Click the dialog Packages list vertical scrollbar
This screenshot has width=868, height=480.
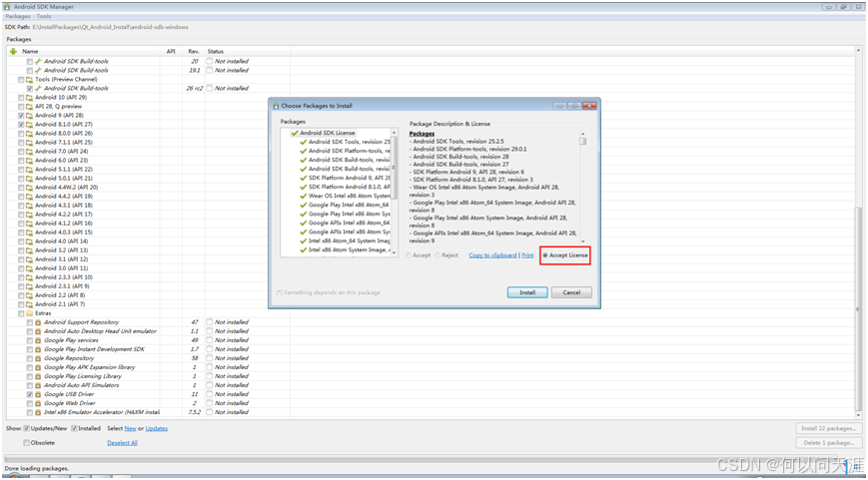[395, 192]
